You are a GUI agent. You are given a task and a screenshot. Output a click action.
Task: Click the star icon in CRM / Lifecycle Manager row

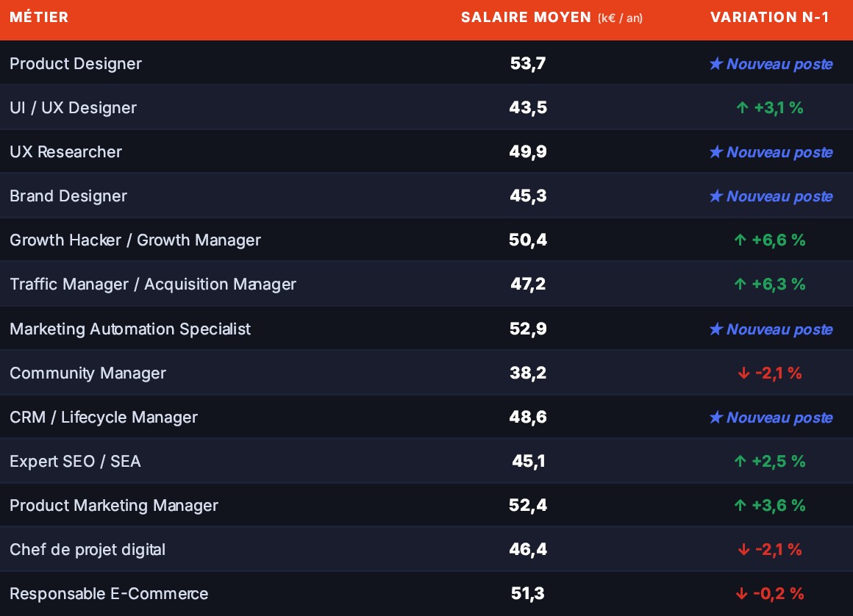(716, 417)
